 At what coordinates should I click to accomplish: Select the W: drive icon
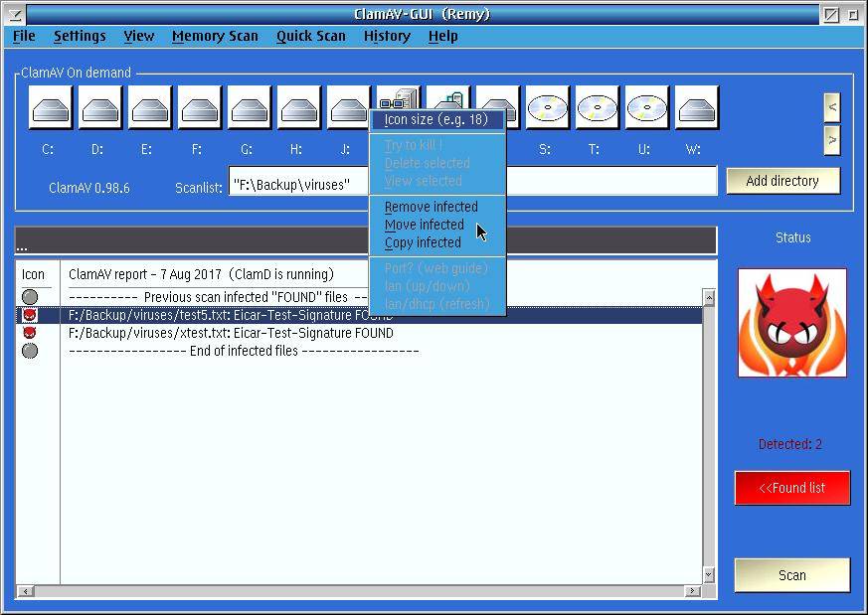pyautogui.click(x=697, y=108)
